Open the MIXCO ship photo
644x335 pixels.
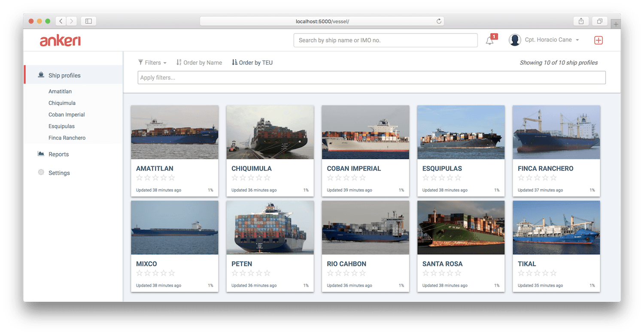coord(175,227)
